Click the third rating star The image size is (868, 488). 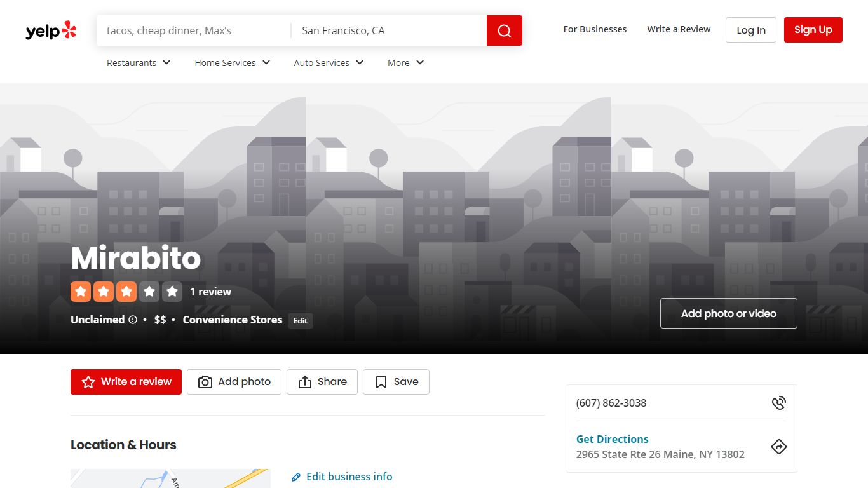pos(126,292)
